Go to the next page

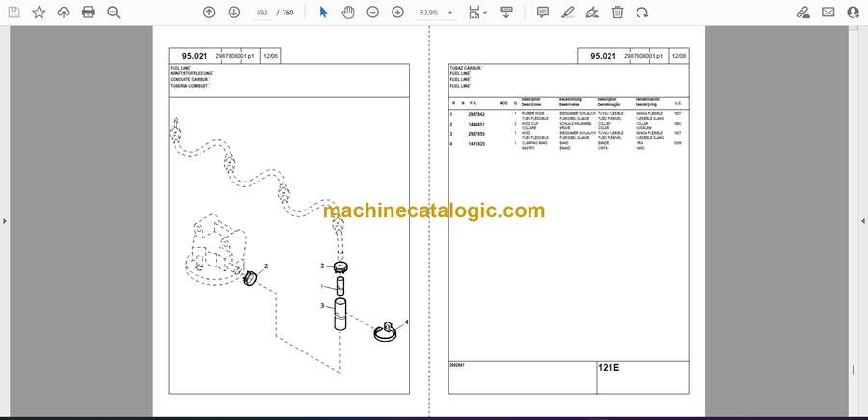234,13
